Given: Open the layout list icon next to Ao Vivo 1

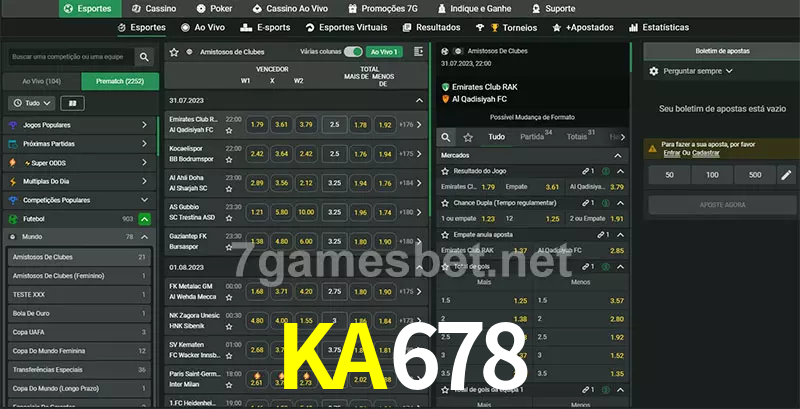Looking at the screenshot, I should point(418,52).
